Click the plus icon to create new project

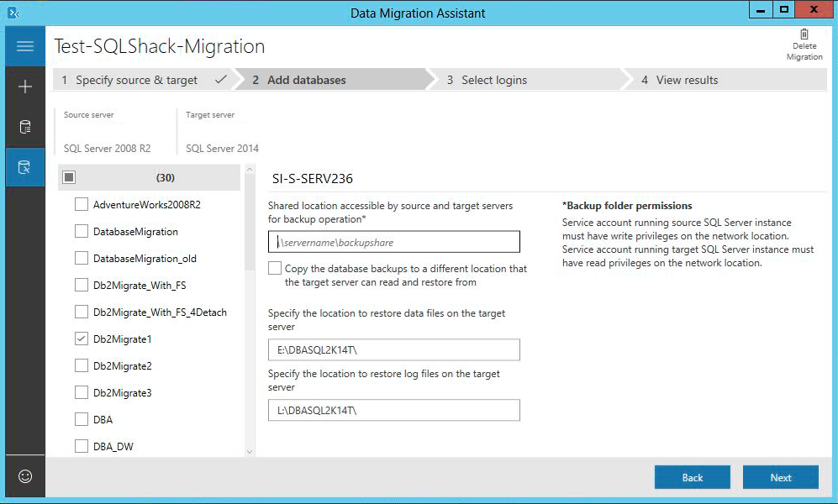coord(25,87)
